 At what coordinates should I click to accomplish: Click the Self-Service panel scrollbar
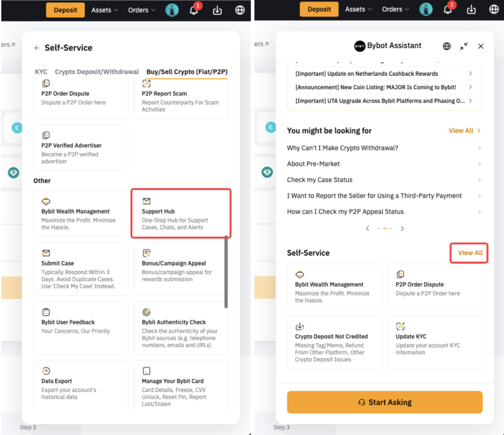click(225, 271)
